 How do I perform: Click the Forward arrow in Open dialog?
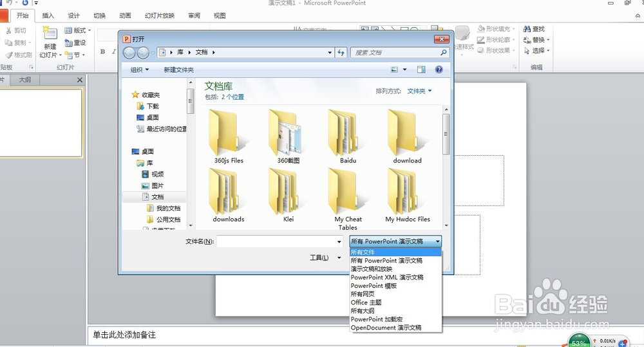click(142, 53)
